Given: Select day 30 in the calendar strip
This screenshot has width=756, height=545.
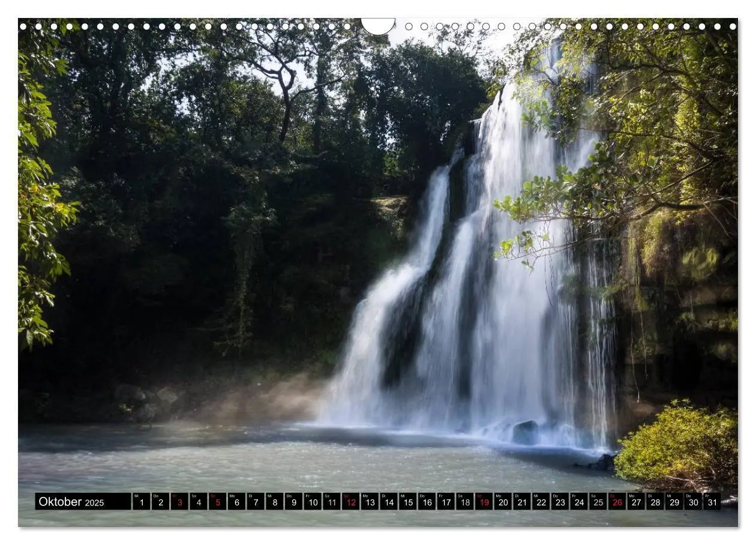Looking at the screenshot, I should [694, 502].
